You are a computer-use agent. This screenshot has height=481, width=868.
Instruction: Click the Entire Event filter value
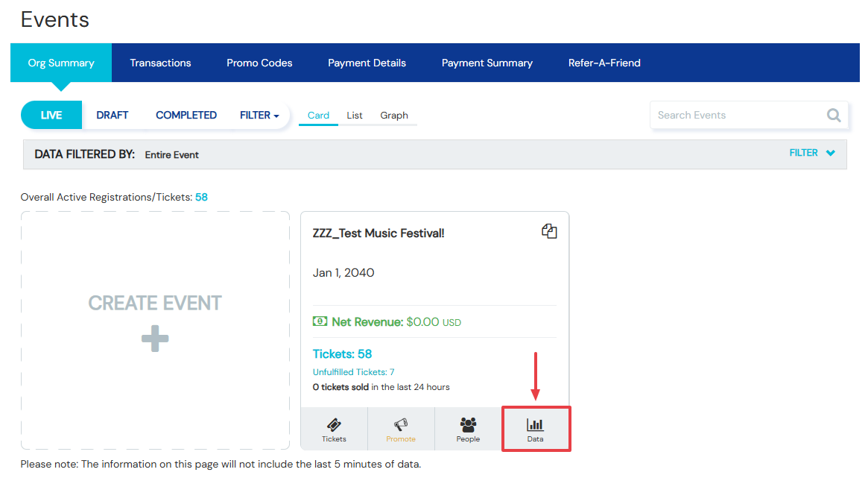tap(171, 155)
